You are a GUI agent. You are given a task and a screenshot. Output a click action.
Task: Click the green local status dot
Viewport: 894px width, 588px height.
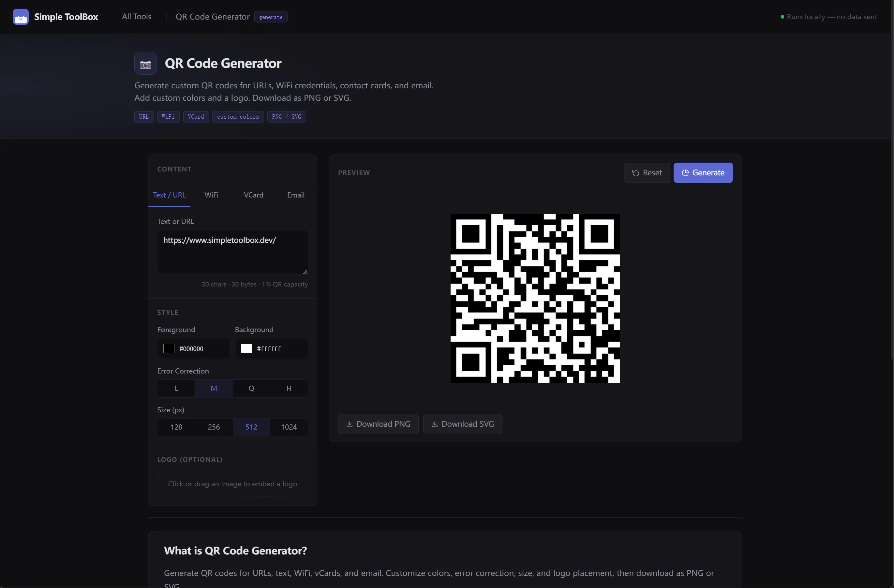pos(782,17)
